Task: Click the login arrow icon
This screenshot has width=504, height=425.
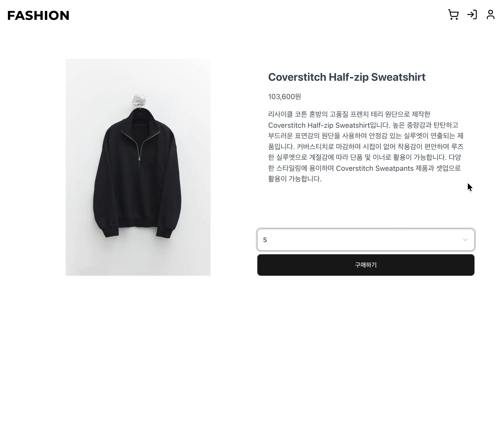Action: tap(472, 15)
